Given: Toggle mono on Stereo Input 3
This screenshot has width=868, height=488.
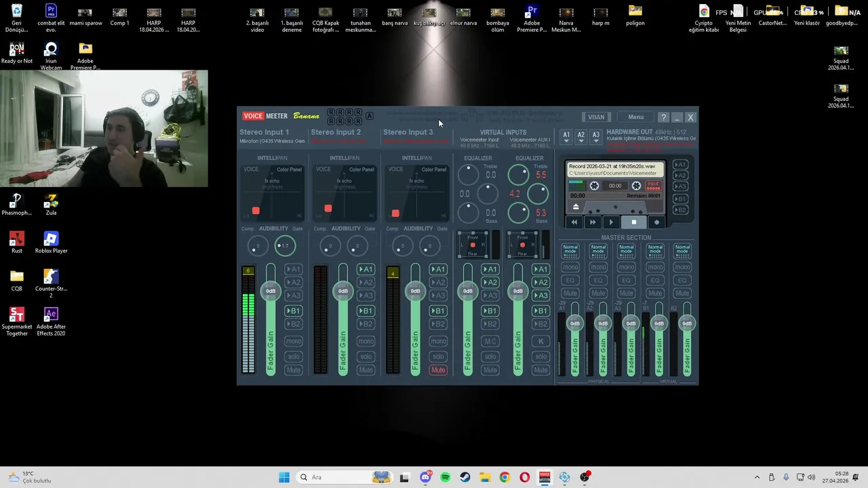Looking at the screenshot, I should click(438, 342).
